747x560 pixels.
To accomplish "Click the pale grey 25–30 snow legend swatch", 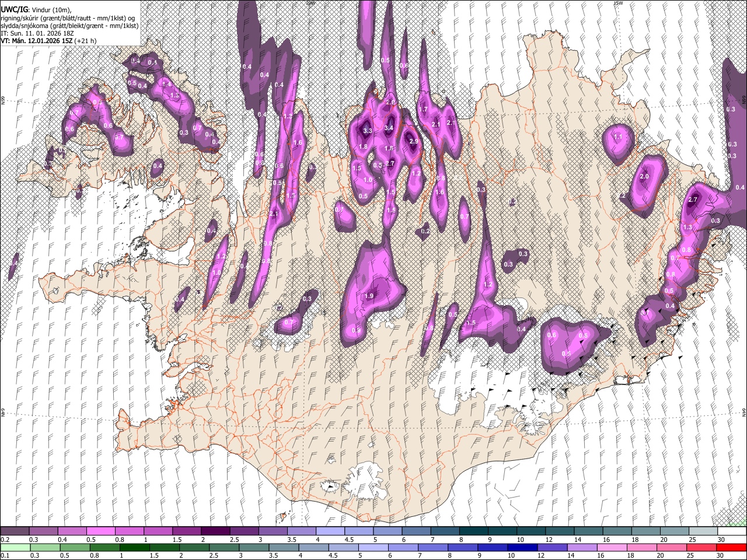I will tap(704, 531).
